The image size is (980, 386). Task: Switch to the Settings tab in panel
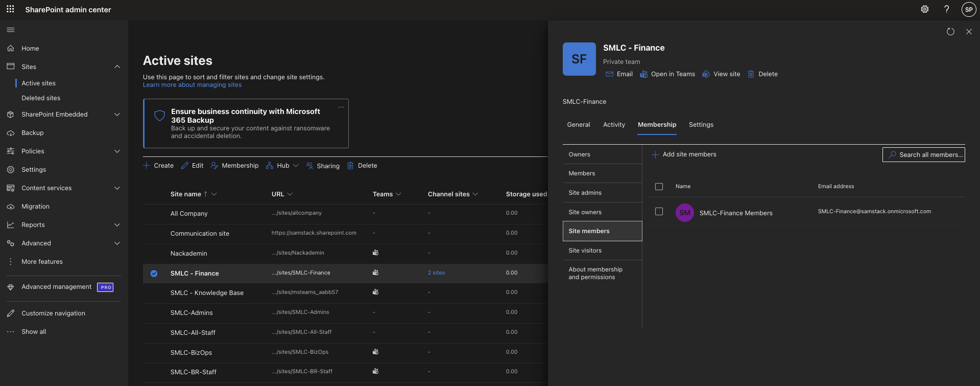[701, 125]
